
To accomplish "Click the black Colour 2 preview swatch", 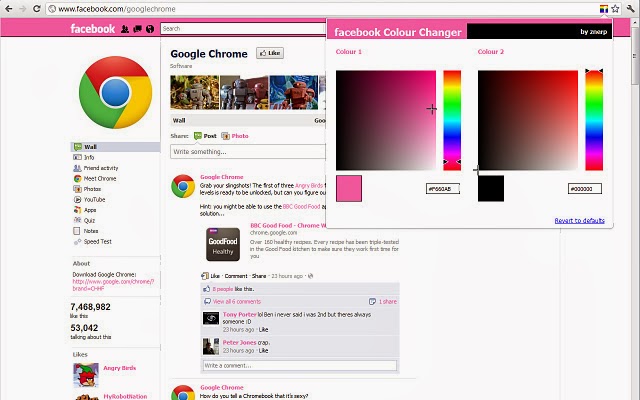I will (491, 189).
